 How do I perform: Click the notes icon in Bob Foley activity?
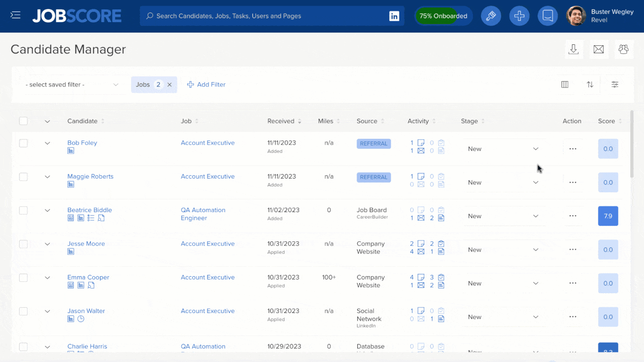pyautogui.click(x=421, y=143)
